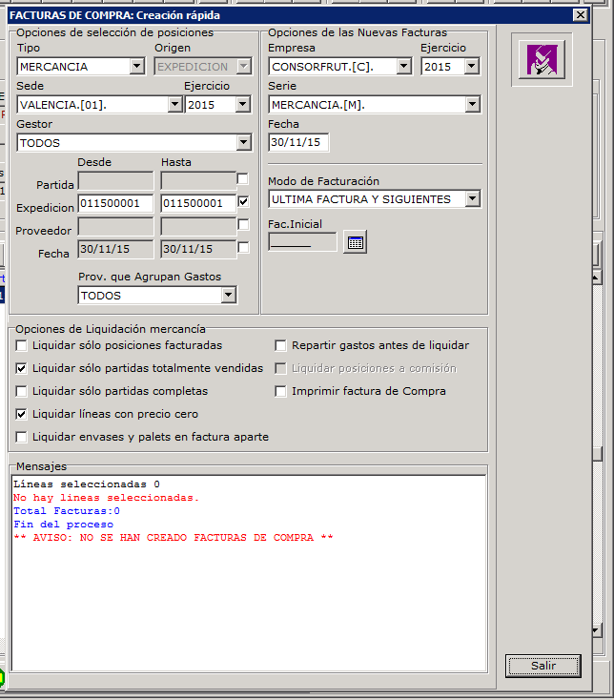Viewport: 614px width, 700px height.
Task: Untick the Expedicion range checkbox
Action: coord(243,202)
